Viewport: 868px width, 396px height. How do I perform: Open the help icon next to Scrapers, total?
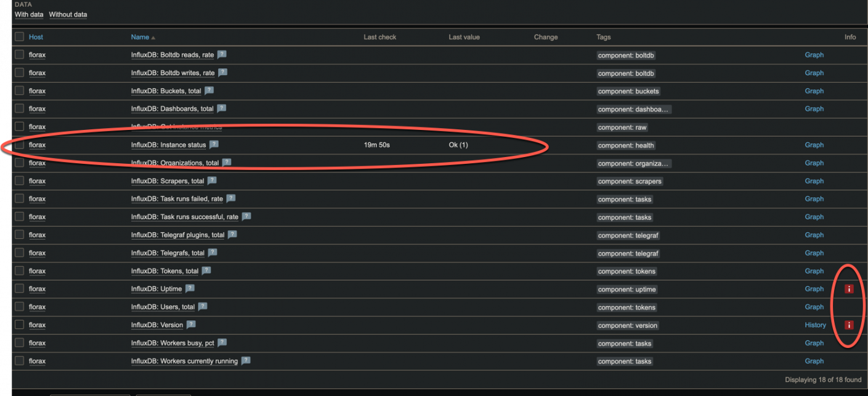tap(212, 180)
